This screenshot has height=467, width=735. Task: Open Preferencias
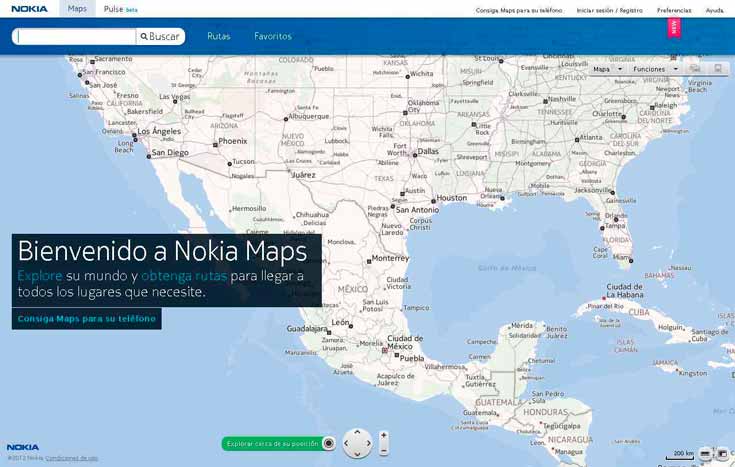click(674, 10)
